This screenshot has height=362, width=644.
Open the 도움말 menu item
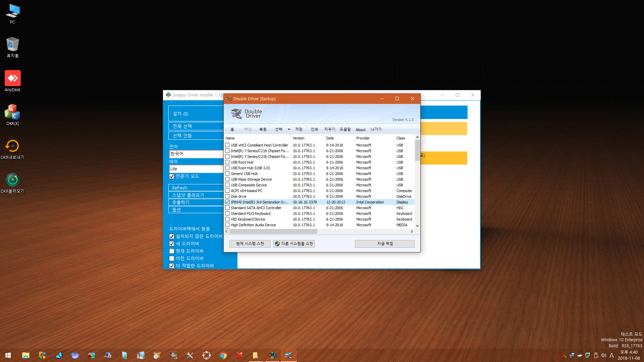345,129
